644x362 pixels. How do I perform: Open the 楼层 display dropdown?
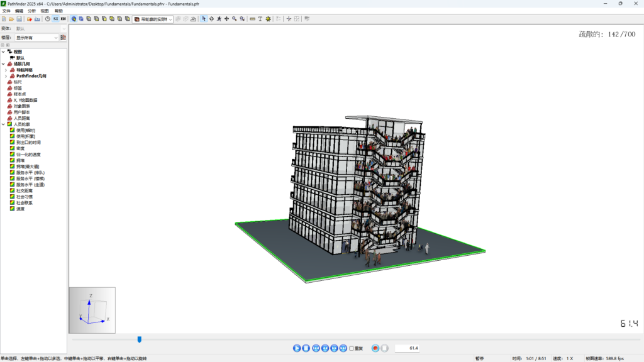coord(36,38)
